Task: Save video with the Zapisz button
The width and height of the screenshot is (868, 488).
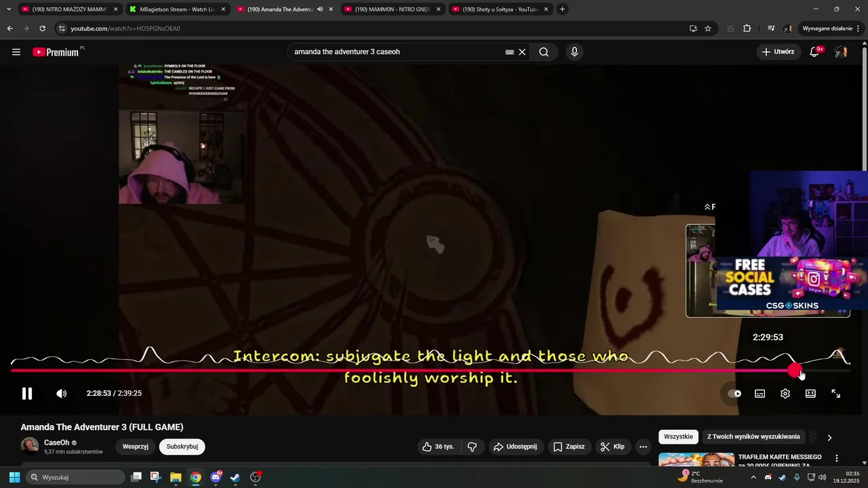Action: [x=568, y=447]
